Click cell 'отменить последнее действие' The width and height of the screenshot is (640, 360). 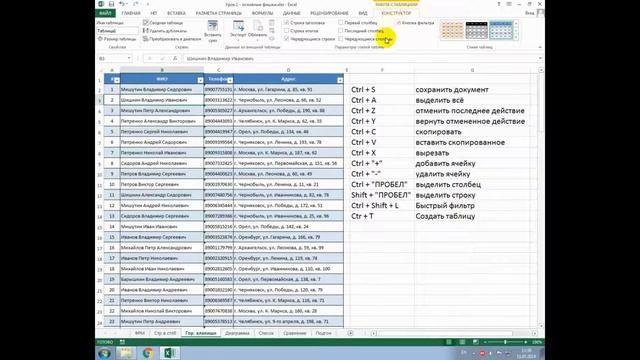pos(470,111)
